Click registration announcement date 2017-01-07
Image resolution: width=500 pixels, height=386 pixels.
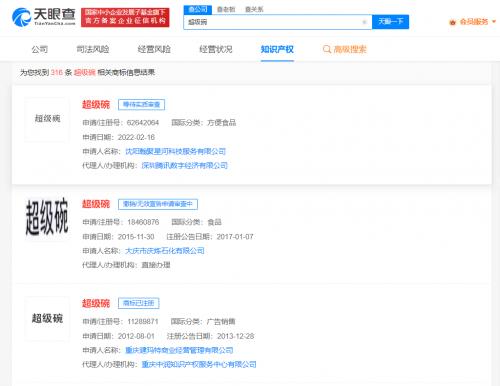(235, 236)
